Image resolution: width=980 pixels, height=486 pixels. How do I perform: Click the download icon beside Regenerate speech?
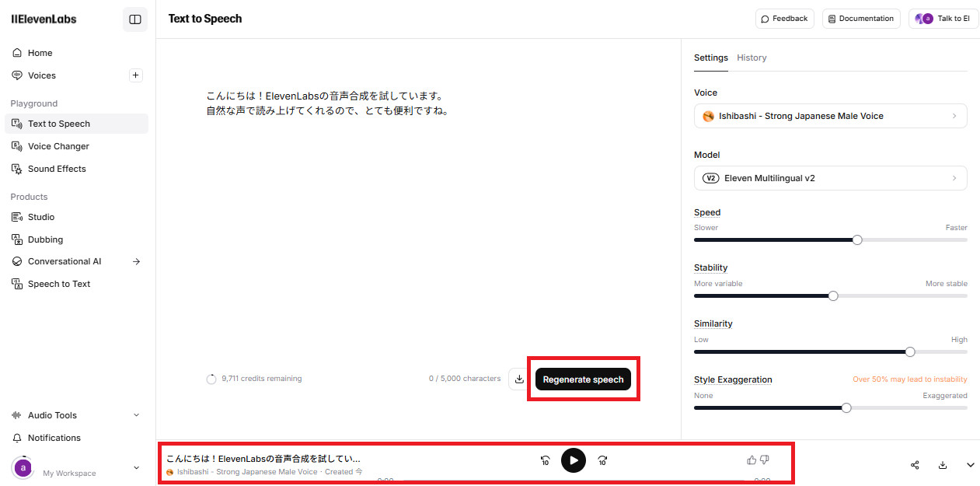(x=519, y=379)
